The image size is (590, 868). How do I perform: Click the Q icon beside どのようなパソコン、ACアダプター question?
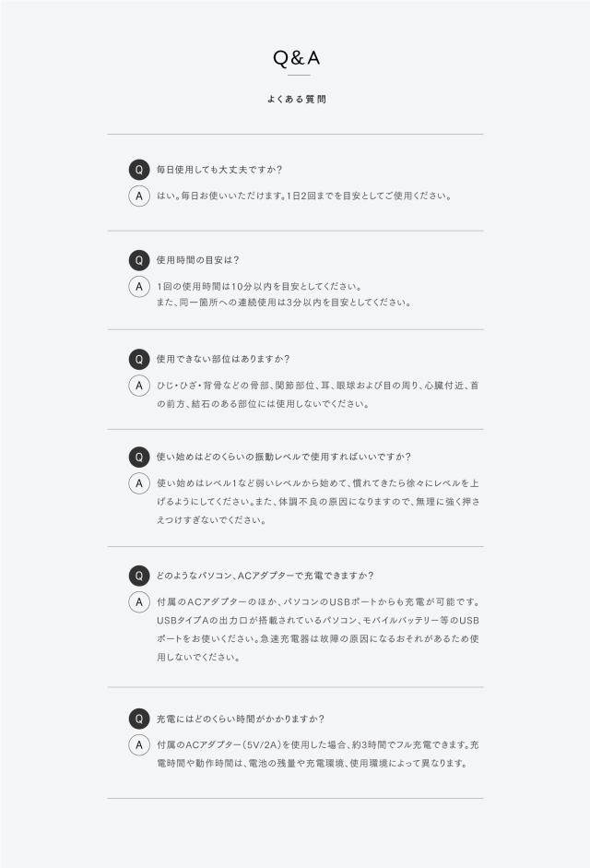click(x=139, y=576)
